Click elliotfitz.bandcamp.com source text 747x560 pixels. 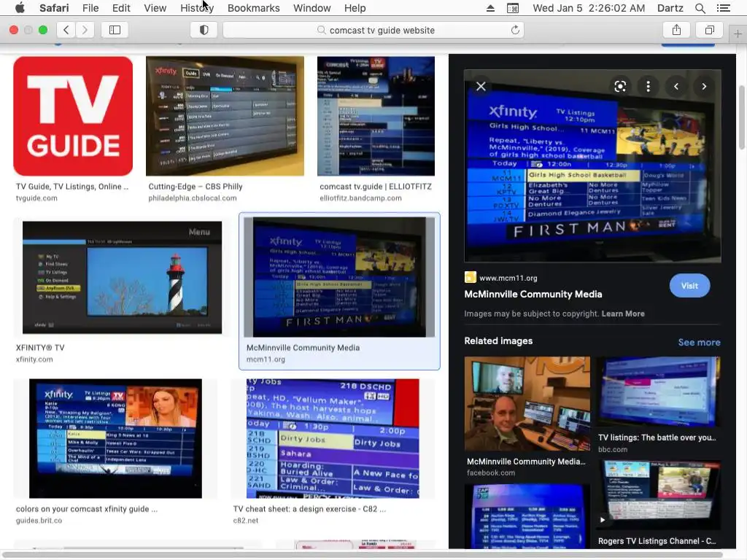point(360,198)
